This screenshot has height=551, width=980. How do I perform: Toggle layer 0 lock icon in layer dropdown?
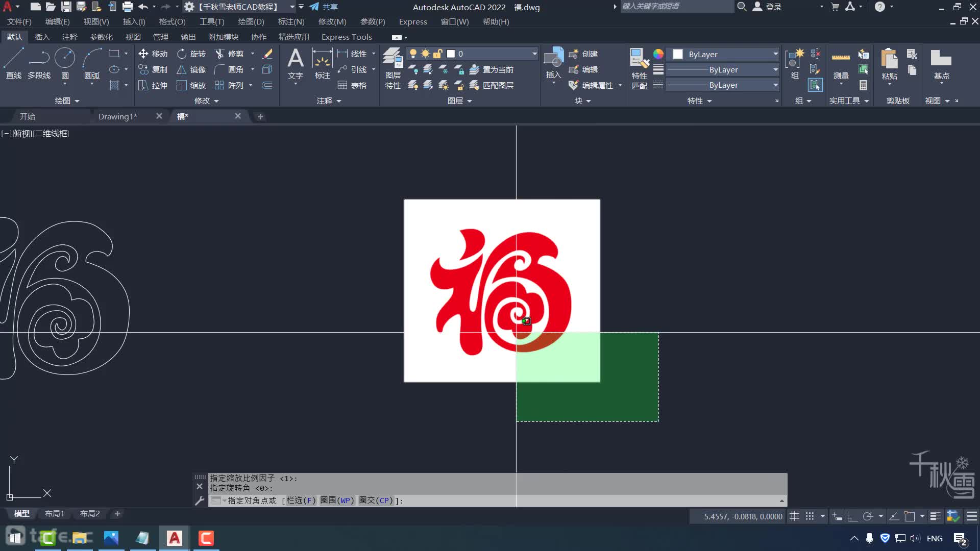pos(437,54)
